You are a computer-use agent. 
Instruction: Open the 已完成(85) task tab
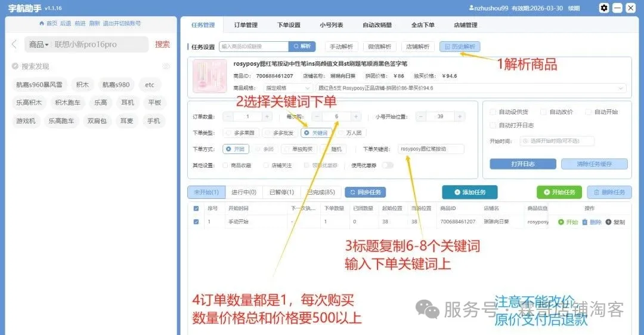coord(321,192)
